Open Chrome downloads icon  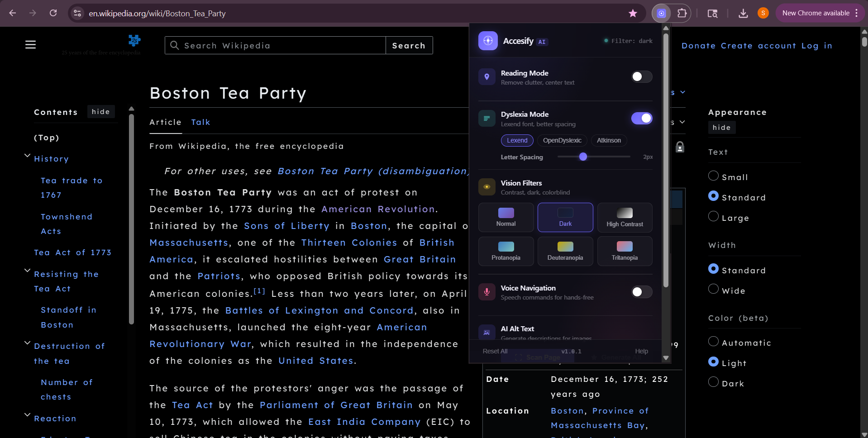(x=743, y=13)
